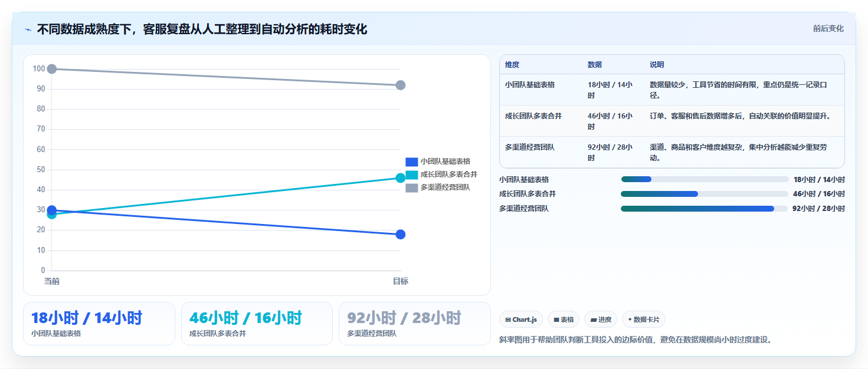Click the icon inside the 数据卡片 chip
The width and height of the screenshot is (868, 369).
(x=630, y=319)
